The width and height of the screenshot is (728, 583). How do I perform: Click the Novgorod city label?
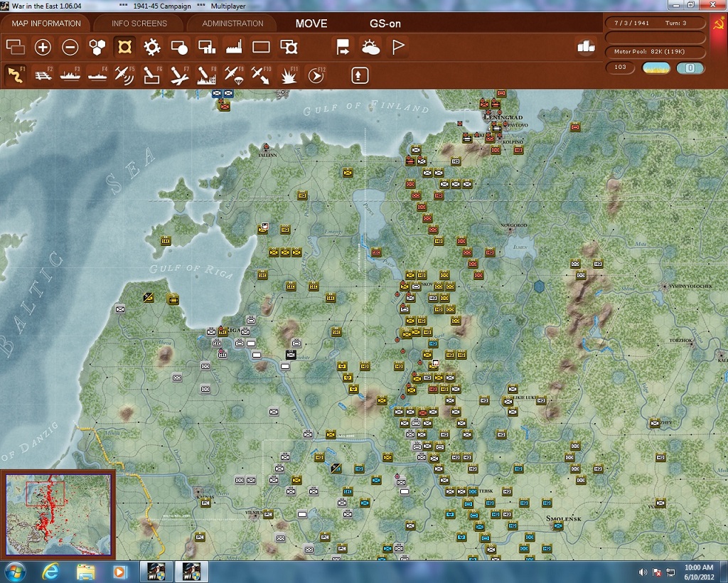[513, 225]
